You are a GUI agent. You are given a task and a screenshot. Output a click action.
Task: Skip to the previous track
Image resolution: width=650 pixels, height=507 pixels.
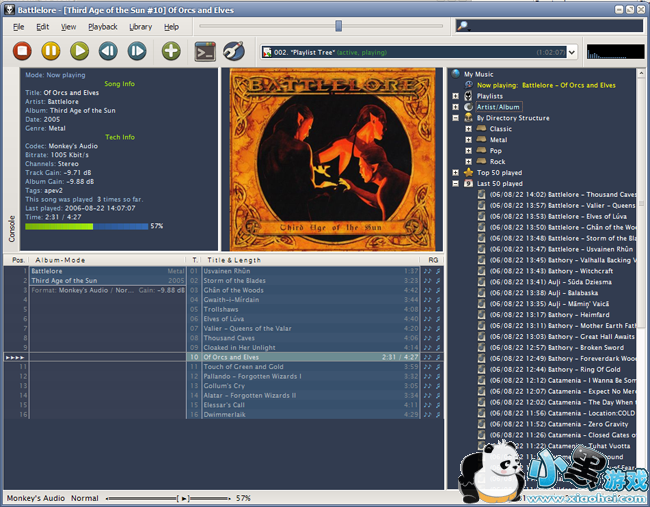pyautogui.click(x=108, y=51)
